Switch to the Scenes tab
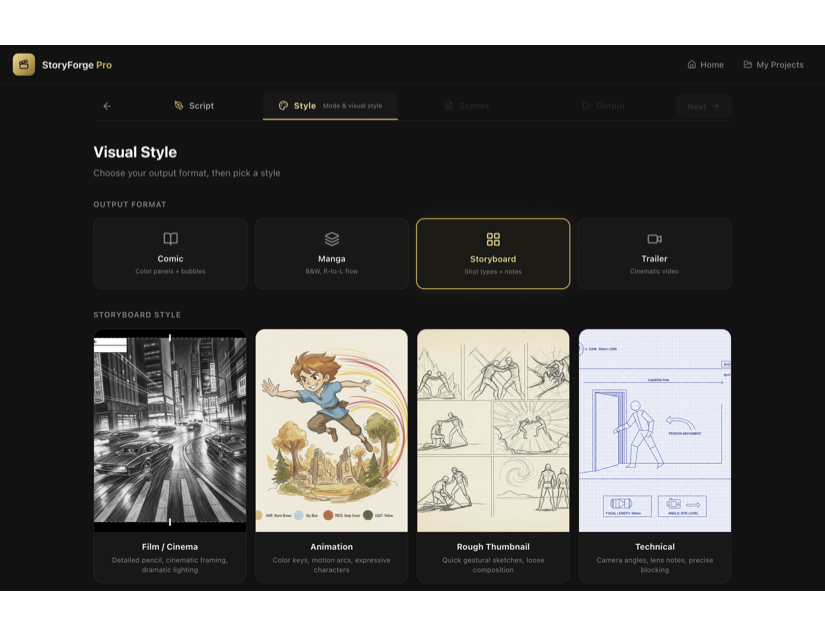Image resolution: width=825 pixels, height=637 pixels. (x=467, y=106)
